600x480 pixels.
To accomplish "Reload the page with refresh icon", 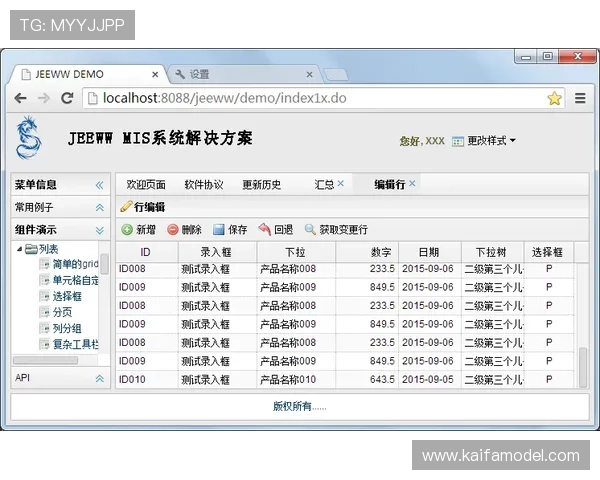I will click(67, 98).
